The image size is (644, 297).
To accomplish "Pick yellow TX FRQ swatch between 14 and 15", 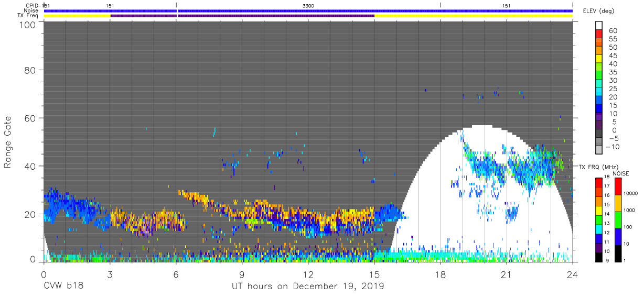I will click(x=598, y=210).
